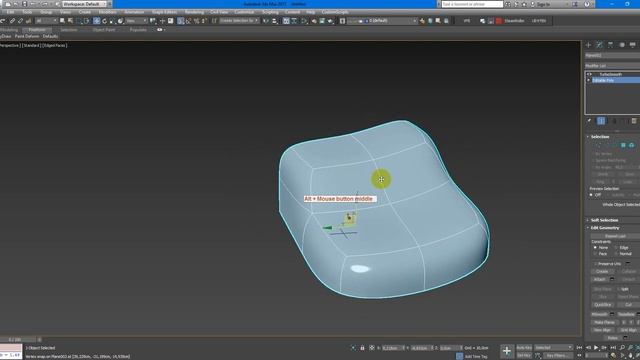Open the Edit menu
The height and width of the screenshot is (360, 640).
(10, 12)
